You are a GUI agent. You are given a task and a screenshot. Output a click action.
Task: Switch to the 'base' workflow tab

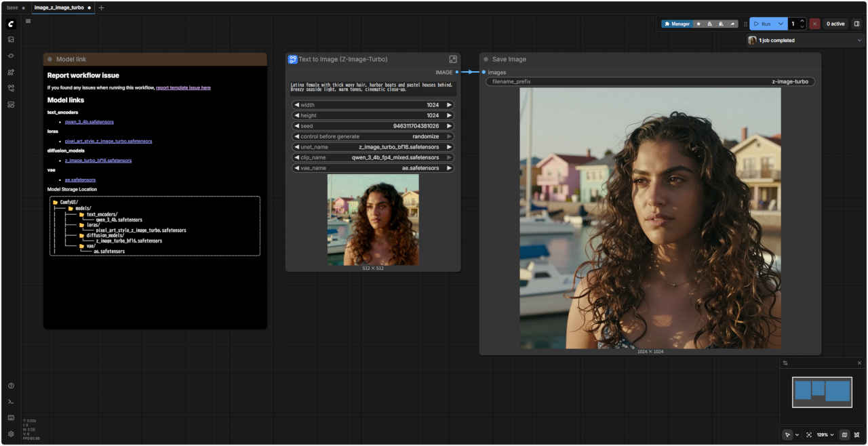[12, 7]
